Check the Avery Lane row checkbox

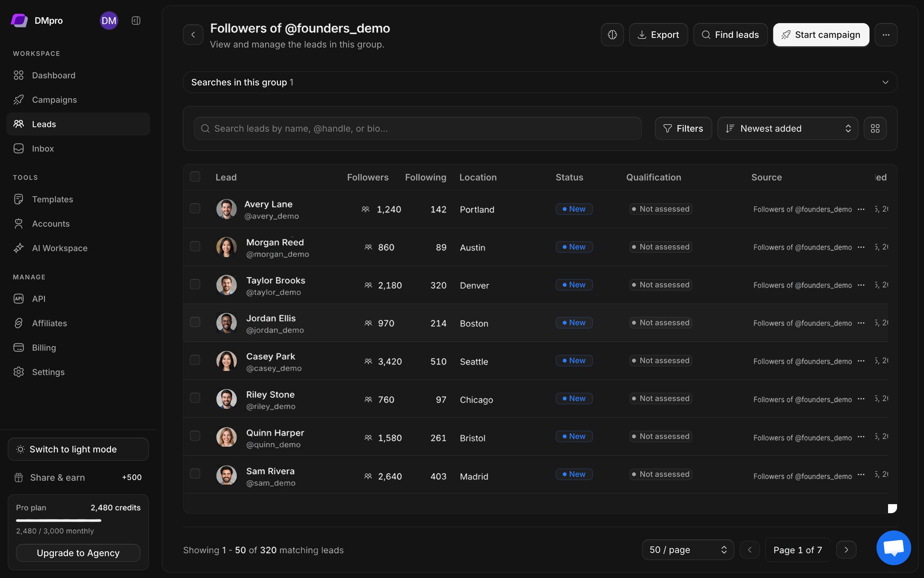point(195,208)
